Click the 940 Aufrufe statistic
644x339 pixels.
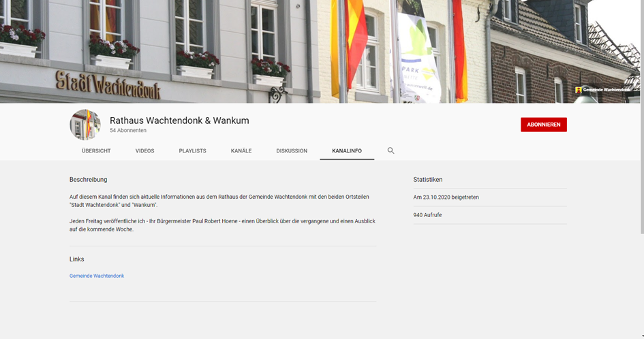pyautogui.click(x=428, y=215)
